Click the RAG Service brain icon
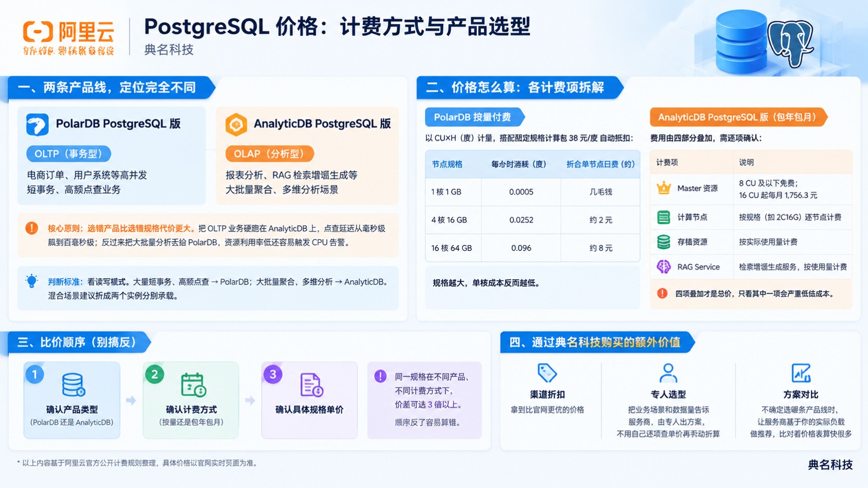868x488 pixels. (663, 267)
